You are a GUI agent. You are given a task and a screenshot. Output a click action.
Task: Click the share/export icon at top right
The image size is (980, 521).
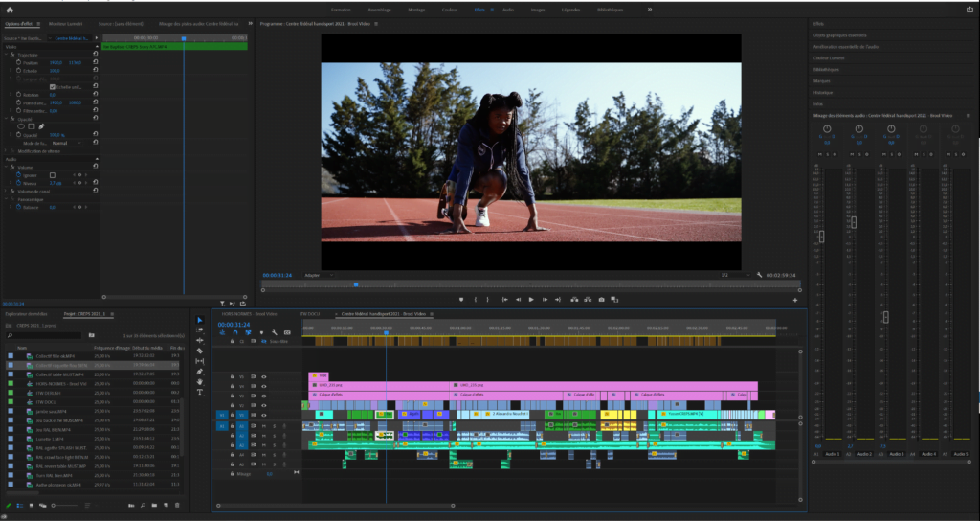(969, 10)
